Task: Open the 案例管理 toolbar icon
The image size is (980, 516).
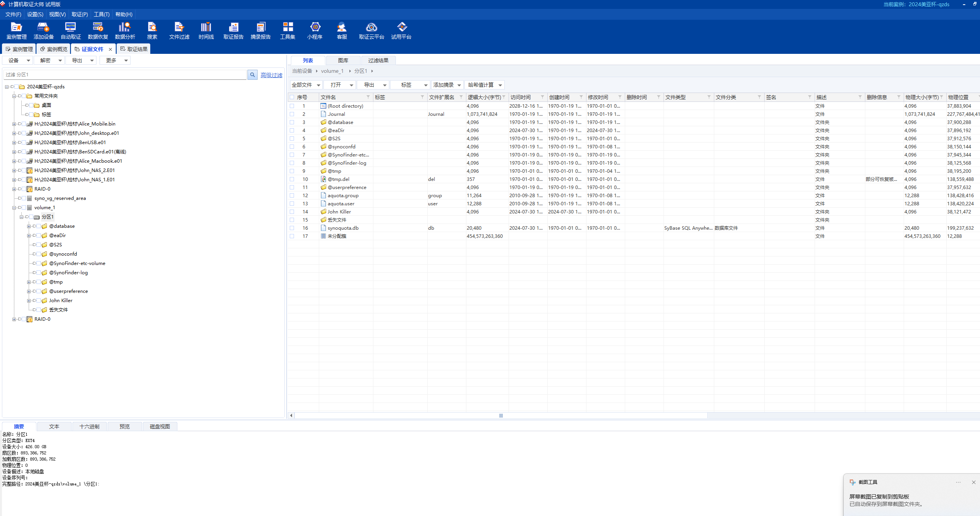Action: click(16, 31)
